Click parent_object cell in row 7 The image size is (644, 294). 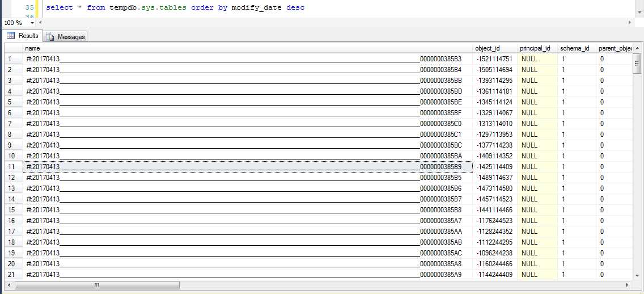point(615,123)
